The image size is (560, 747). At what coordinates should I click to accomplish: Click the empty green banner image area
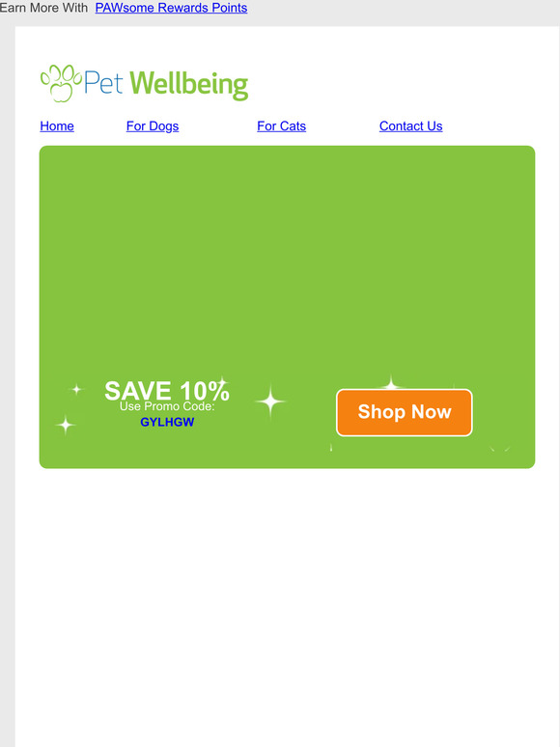(x=287, y=258)
